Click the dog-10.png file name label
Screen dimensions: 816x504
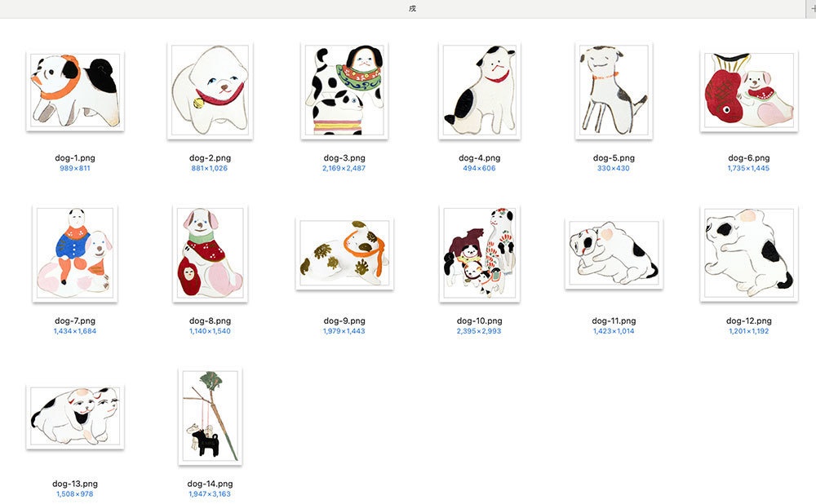pos(479,321)
